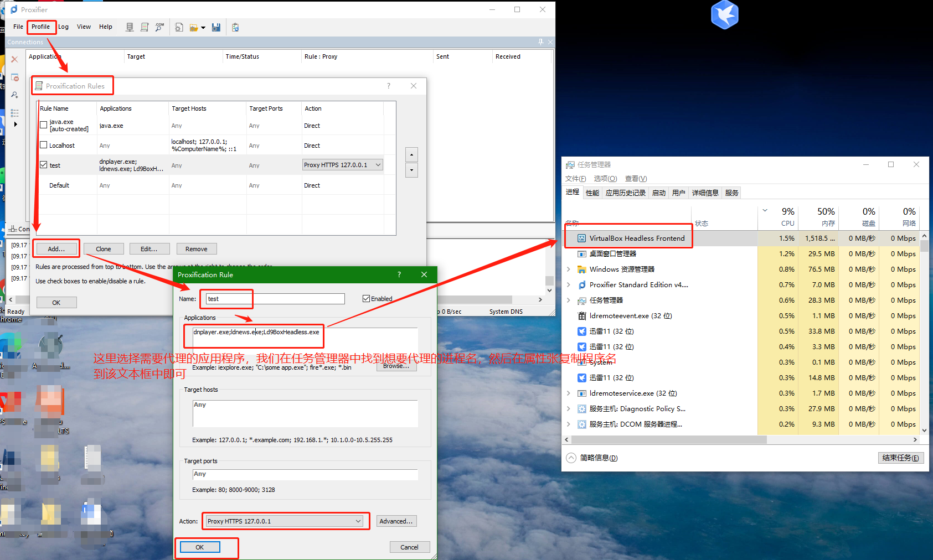The height and width of the screenshot is (560, 933).
Task: Click Edit... button
Action: pos(149,249)
